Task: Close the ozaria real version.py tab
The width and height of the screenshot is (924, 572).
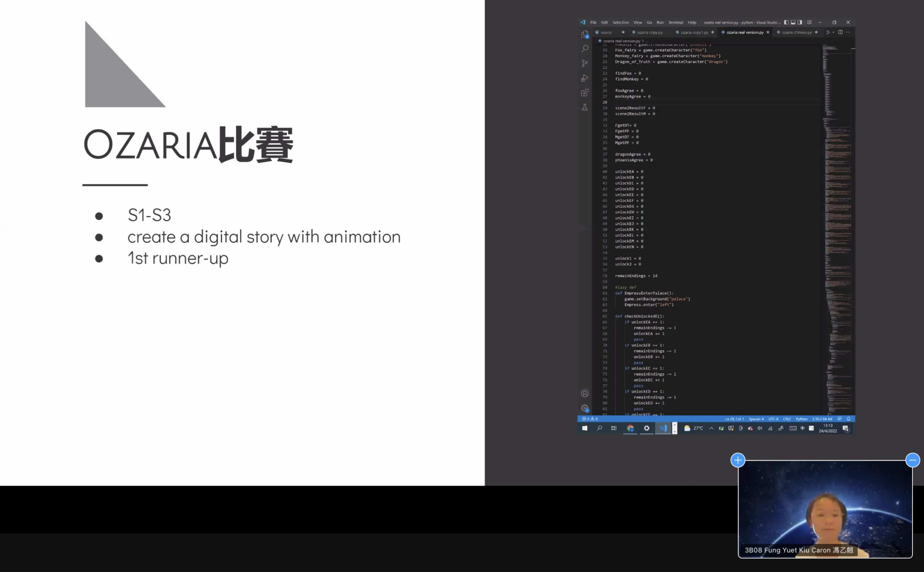Action: click(x=768, y=32)
